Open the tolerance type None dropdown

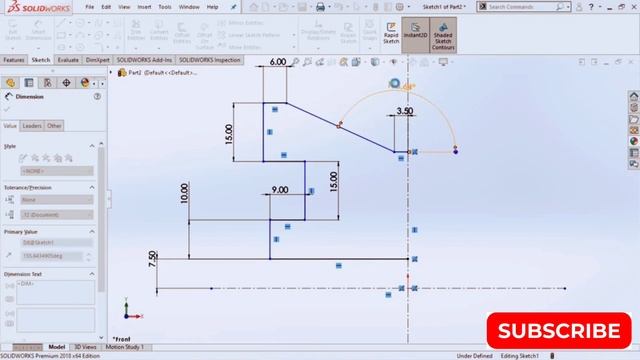(57, 200)
